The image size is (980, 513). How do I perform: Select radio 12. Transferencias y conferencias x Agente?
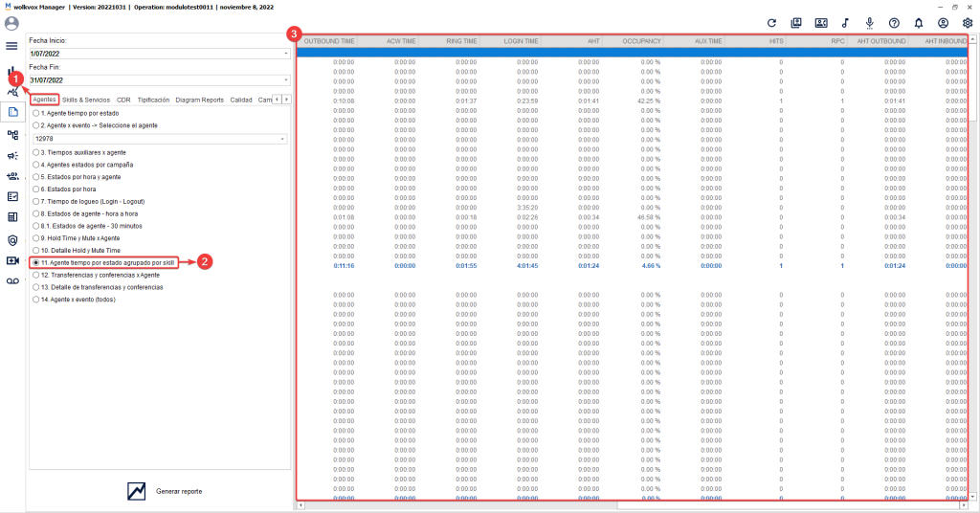coord(35,275)
